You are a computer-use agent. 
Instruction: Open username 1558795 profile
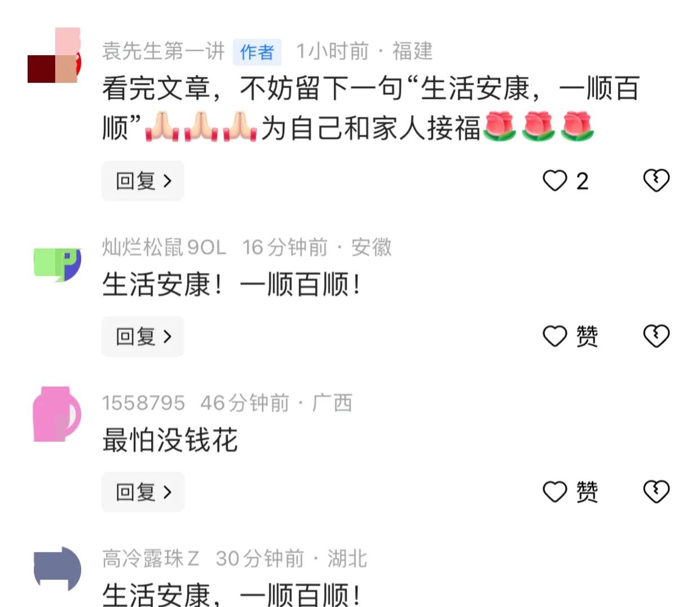click(x=143, y=403)
